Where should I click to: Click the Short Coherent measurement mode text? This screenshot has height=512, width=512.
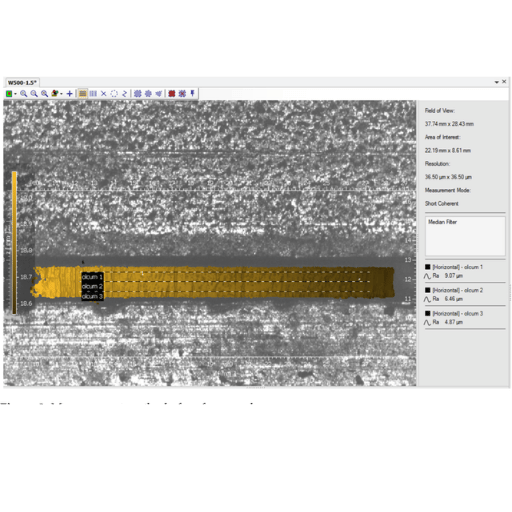pyautogui.click(x=442, y=204)
